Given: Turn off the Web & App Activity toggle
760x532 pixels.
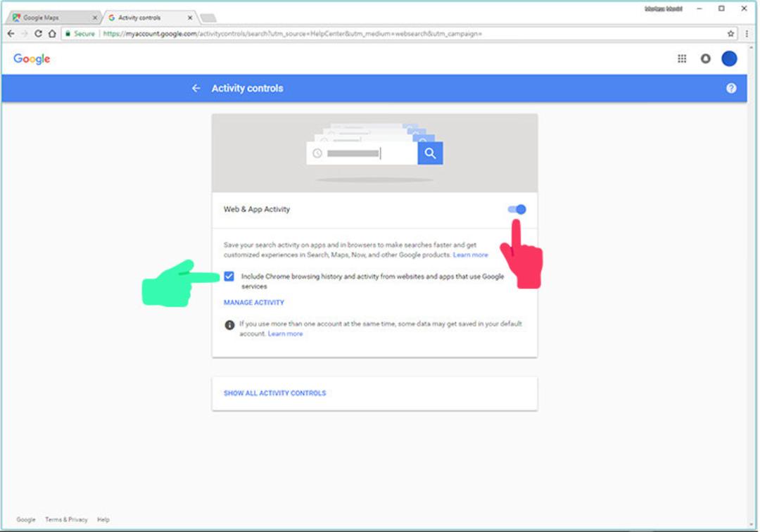Looking at the screenshot, I should click(x=517, y=209).
